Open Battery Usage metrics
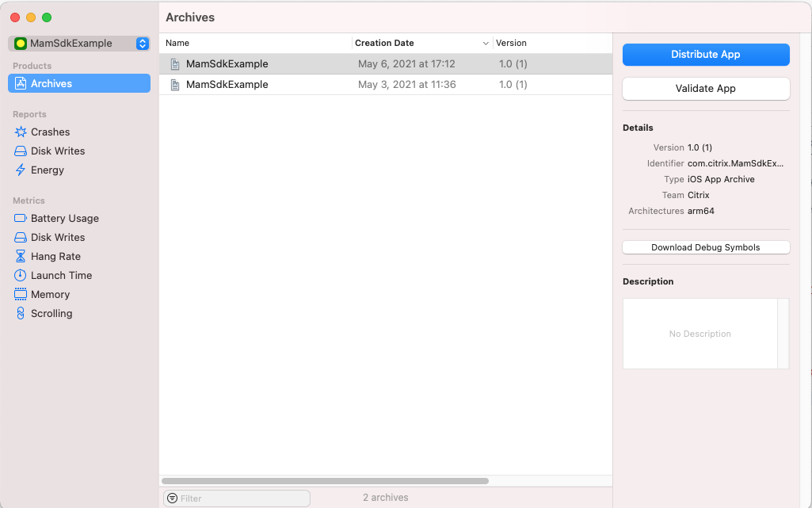Image resolution: width=812 pixels, height=508 pixels. click(x=65, y=219)
